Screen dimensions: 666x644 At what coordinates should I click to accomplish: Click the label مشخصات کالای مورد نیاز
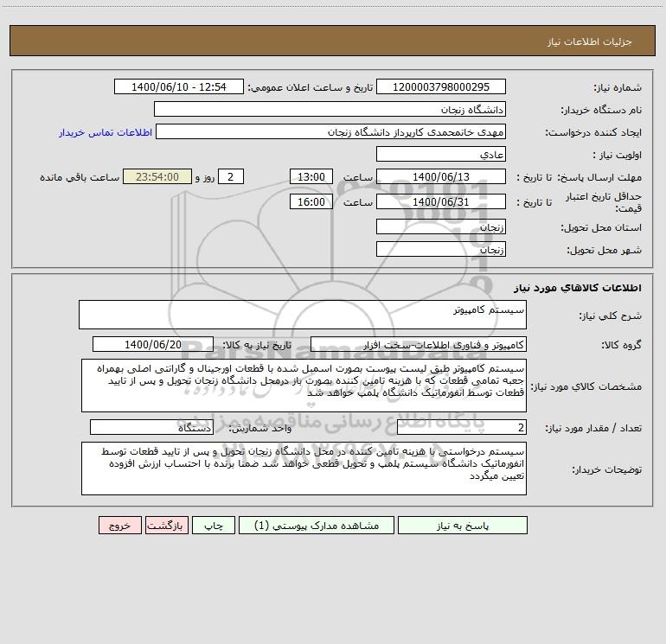coord(586,386)
